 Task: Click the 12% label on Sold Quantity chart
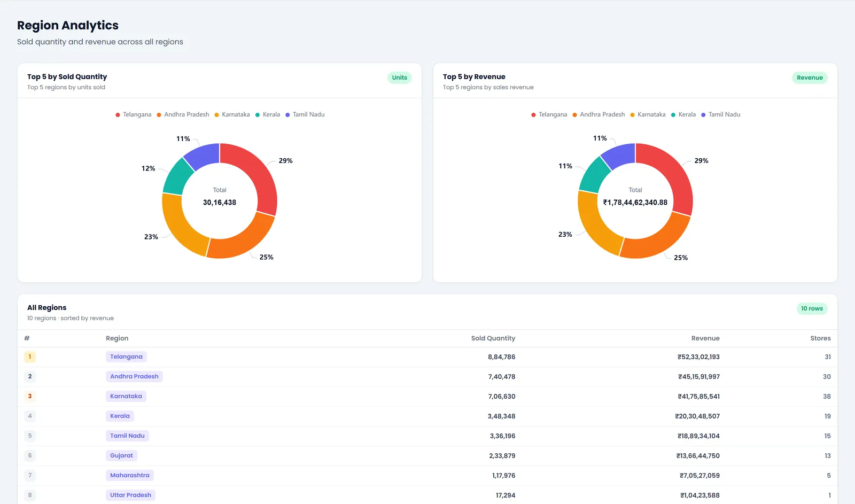[x=148, y=168]
